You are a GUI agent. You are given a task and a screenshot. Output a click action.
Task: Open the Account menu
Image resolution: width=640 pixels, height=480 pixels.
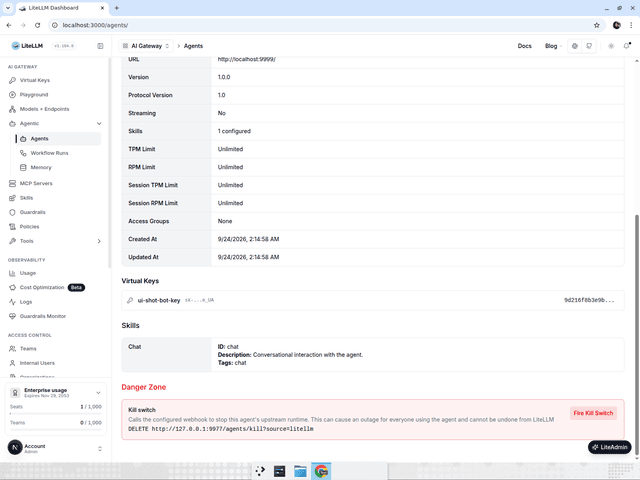(x=55, y=448)
